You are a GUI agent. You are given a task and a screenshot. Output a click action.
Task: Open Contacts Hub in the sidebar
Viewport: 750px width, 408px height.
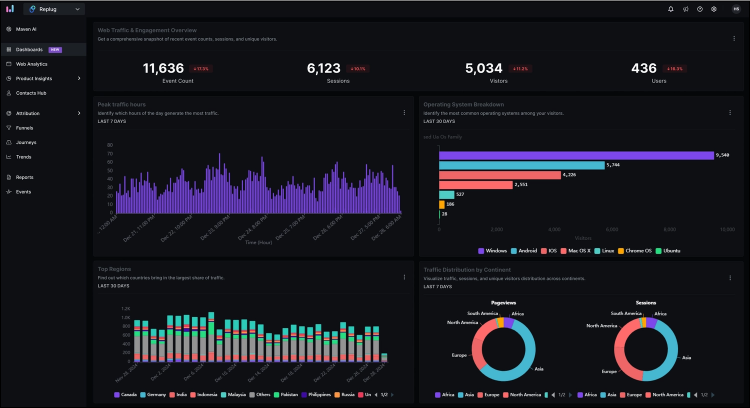click(44, 93)
